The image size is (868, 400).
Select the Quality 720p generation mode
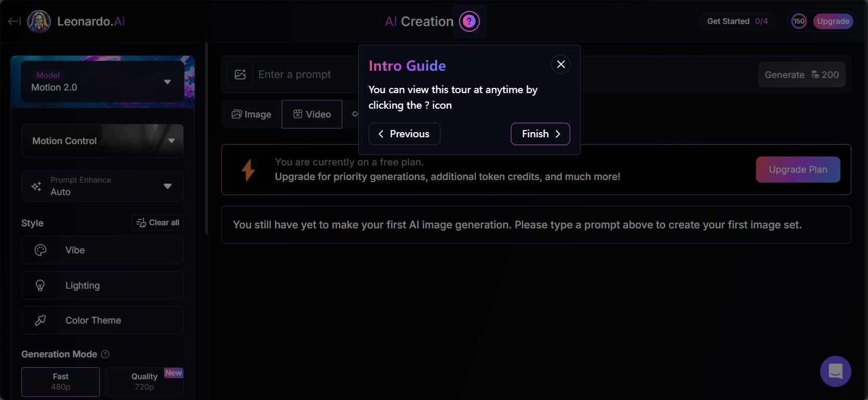pyautogui.click(x=144, y=382)
